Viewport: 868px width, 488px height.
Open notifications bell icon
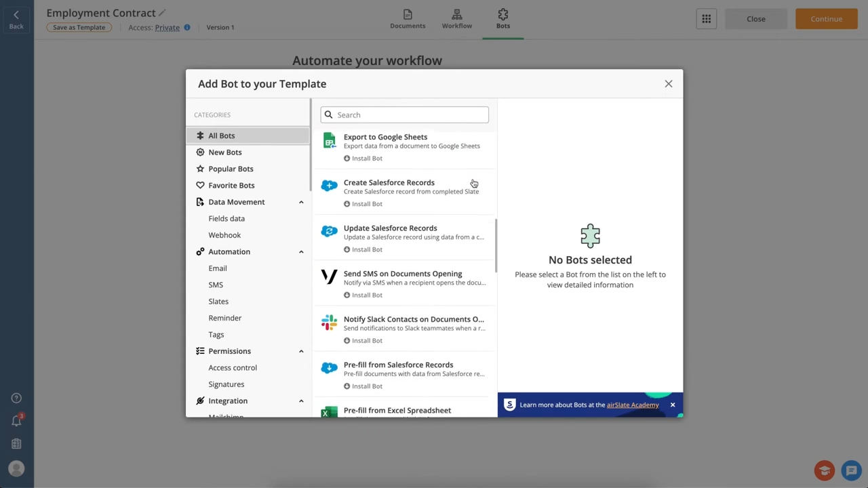[16, 421]
